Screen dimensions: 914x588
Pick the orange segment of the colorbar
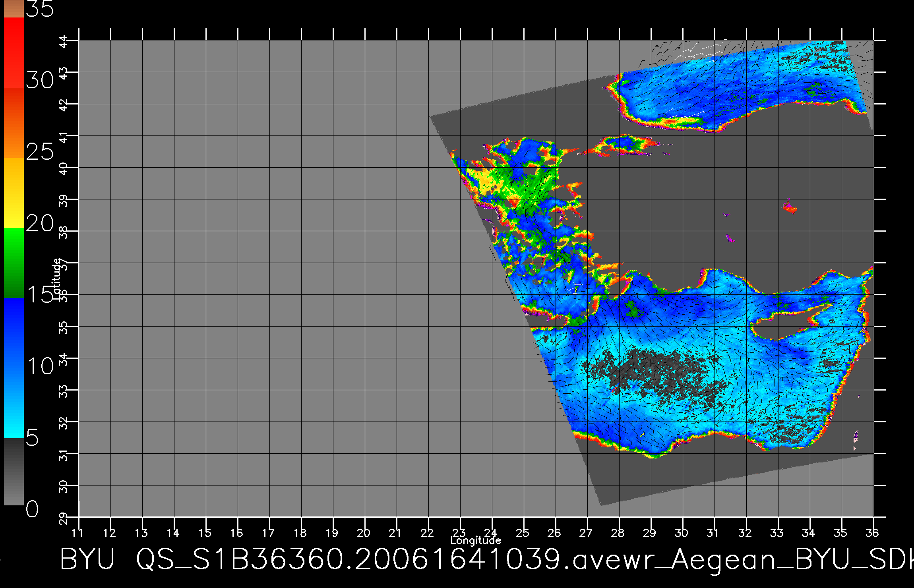(x=14, y=123)
